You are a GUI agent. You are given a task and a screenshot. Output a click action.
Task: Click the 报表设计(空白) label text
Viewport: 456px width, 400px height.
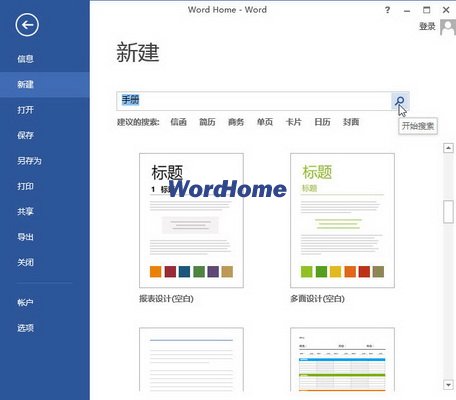tap(166, 299)
